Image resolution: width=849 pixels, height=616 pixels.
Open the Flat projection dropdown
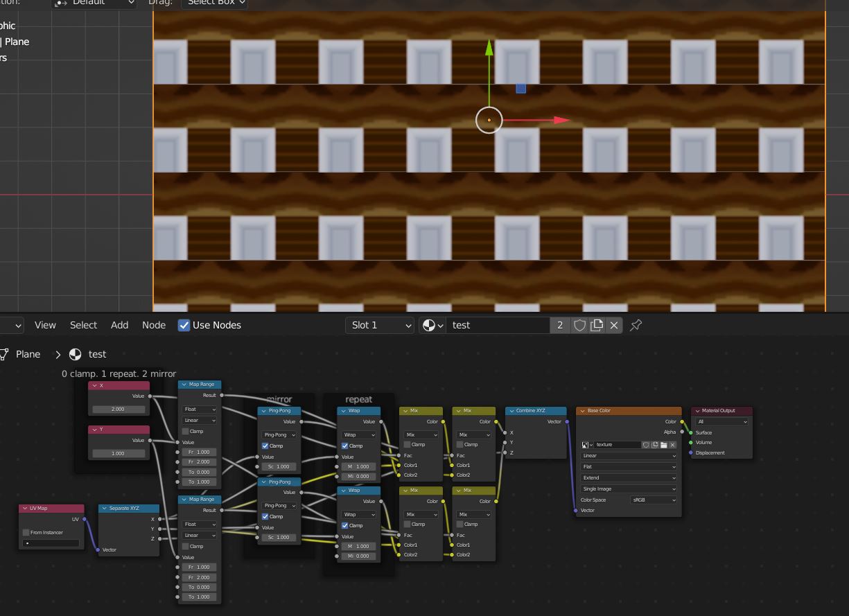click(x=629, y=467)
